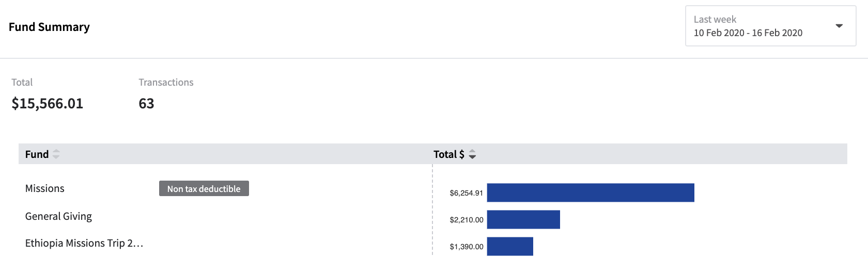The image size is (868, 257).
Task: Click the Transactions label
Action: (166, 82)
